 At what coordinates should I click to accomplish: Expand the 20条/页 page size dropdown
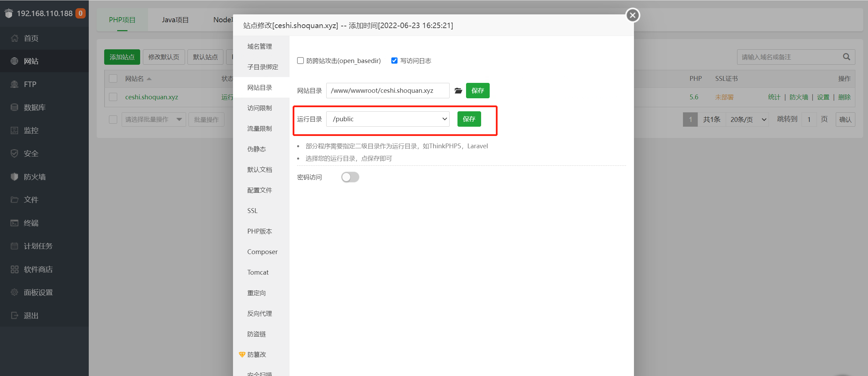(747, 120)
